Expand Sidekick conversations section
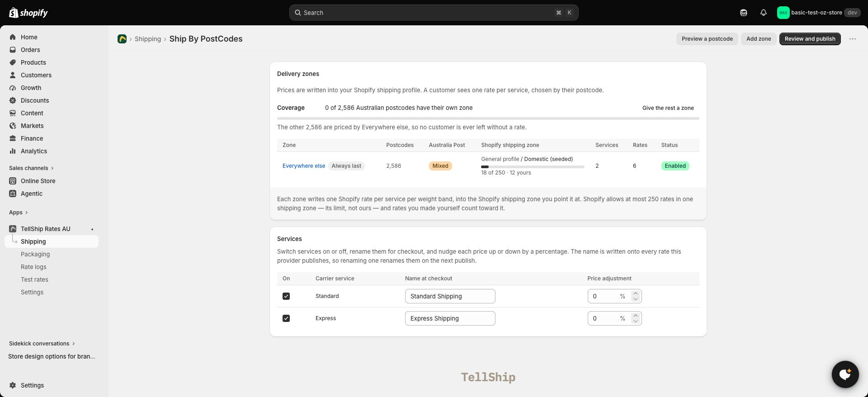868x397 pixels. [42, 344]
